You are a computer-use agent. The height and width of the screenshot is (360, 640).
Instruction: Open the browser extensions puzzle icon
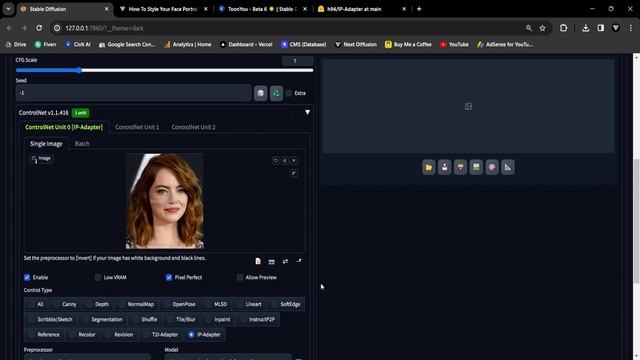click(564, 28)
